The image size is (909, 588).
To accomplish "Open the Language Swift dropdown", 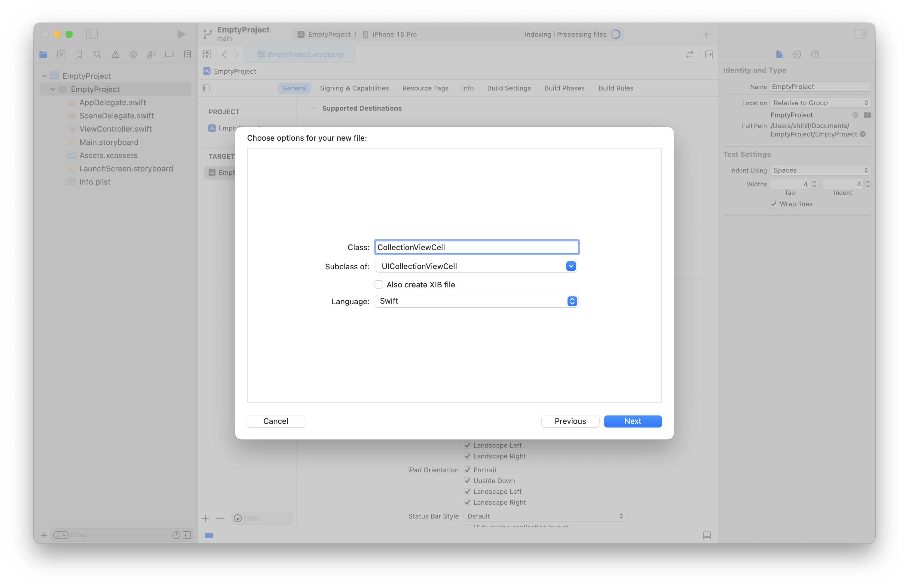I will [x=571, y=301].
